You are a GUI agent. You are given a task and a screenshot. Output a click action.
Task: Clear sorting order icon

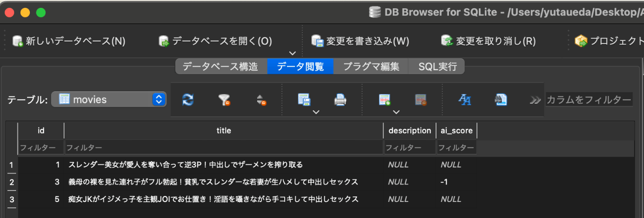tap(261, 100)
